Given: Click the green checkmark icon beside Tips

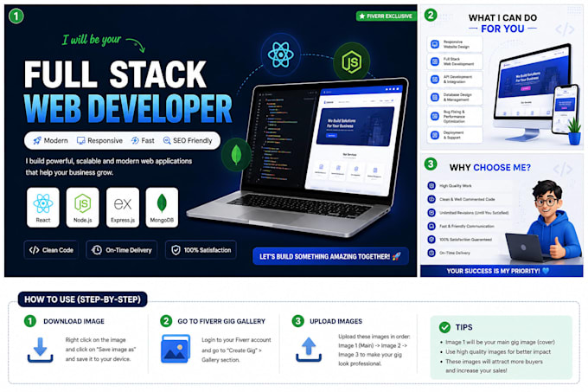Looking at the screenshot, I should (x=444, y=327).
